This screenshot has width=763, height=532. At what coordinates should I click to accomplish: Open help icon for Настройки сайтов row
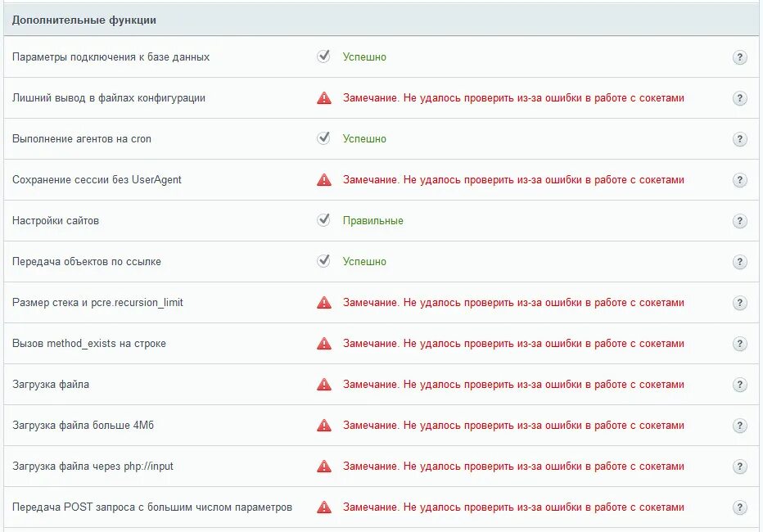[x=739, y=221]
